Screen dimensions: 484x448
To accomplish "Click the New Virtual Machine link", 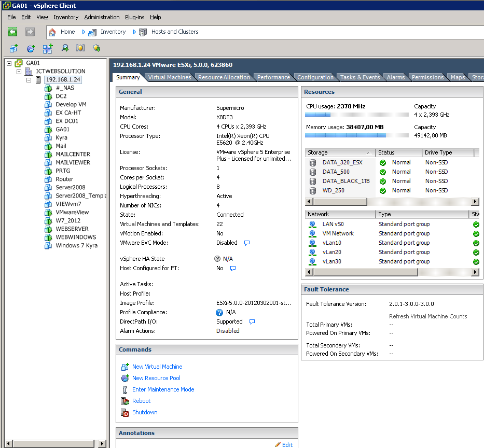I will (157, 367).
